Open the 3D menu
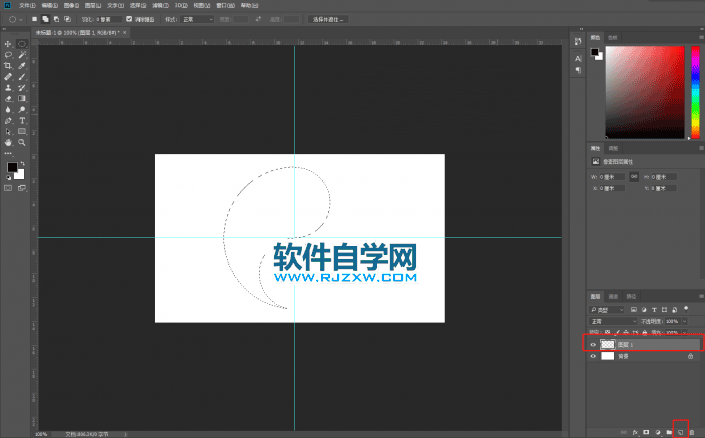705x438 pixels. (181, 5)
